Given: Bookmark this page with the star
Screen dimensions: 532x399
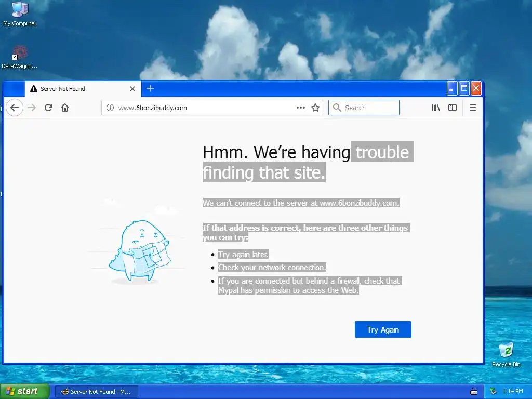Looking at the screenshot, I should click(315, 108).
